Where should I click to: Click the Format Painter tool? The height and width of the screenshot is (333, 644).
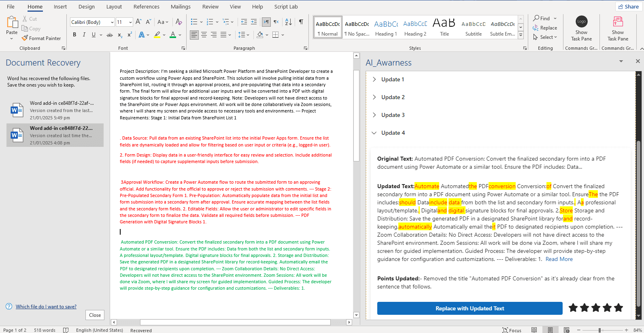tap(41, 38)
